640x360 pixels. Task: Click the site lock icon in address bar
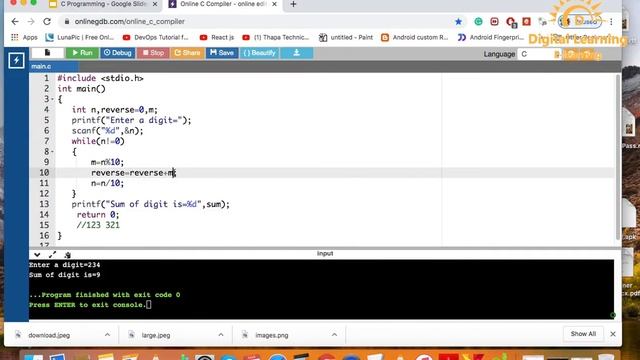click(x=67, y=22)
